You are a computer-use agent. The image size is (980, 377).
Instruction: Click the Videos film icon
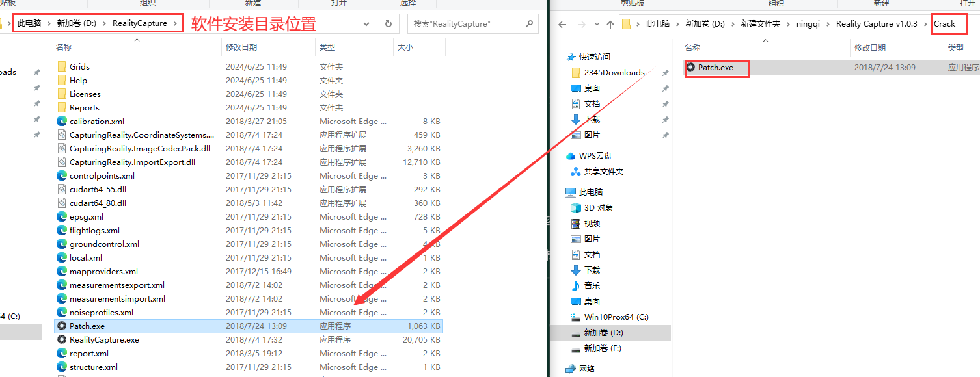click(x=575, y=223)
